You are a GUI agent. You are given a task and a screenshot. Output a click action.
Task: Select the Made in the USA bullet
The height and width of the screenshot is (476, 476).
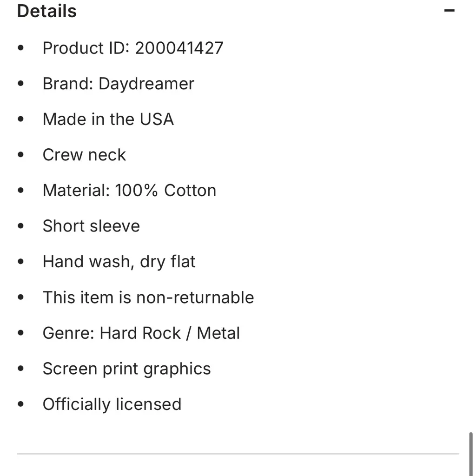click(x=108, y=119)
